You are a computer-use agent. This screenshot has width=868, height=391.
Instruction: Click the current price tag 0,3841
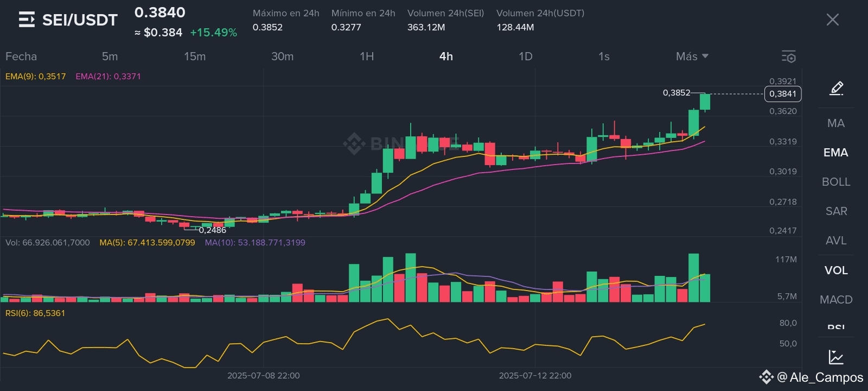[x=782, y=94]
